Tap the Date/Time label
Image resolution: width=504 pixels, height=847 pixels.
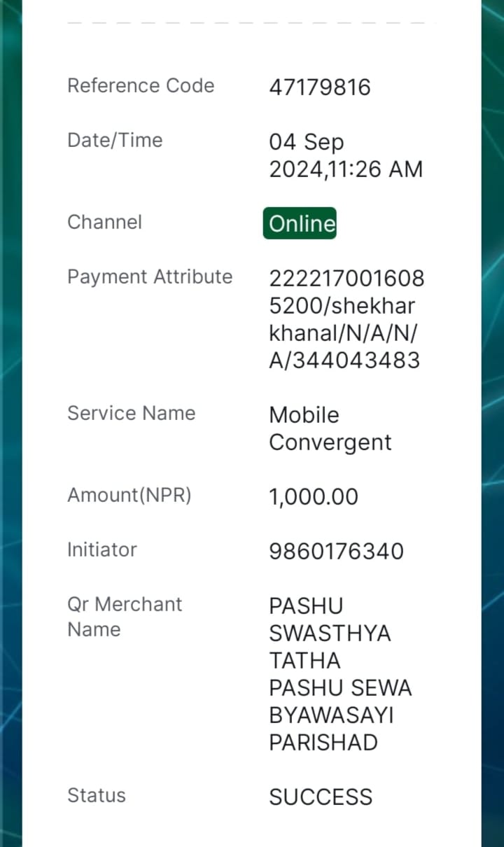coord(115,140)
